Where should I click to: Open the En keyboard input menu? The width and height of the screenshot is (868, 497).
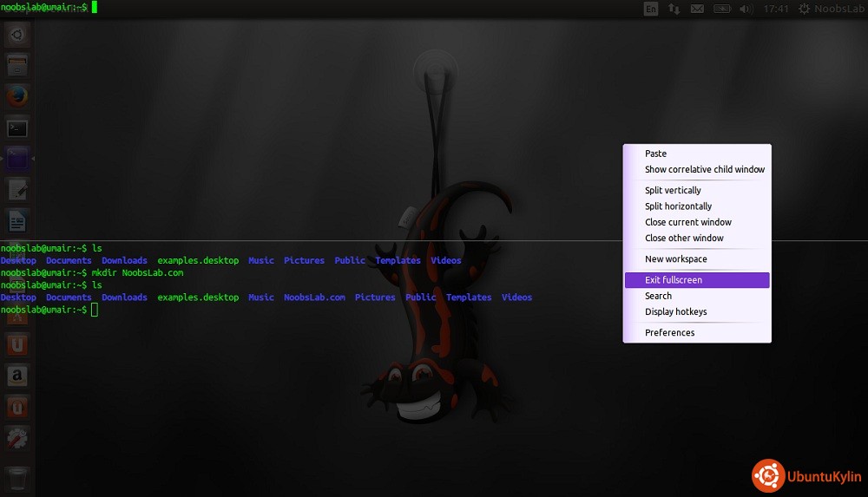[x=651, y=9]
